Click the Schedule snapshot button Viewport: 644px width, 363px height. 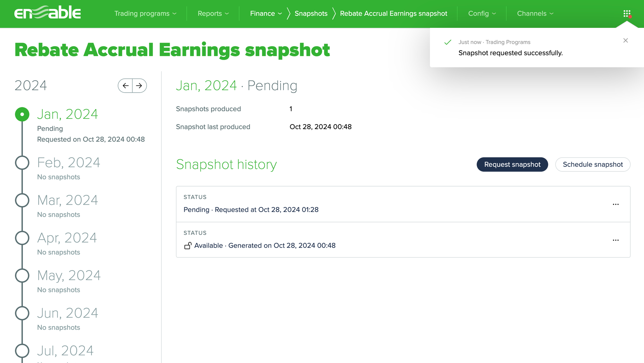pyautogui.click(x=593, y=164)
